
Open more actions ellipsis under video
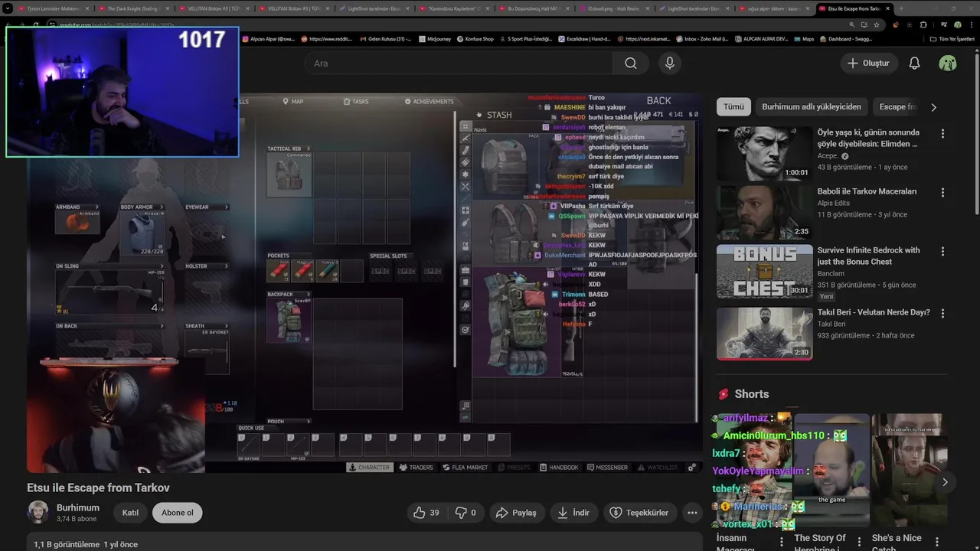[x=692, y=513]
